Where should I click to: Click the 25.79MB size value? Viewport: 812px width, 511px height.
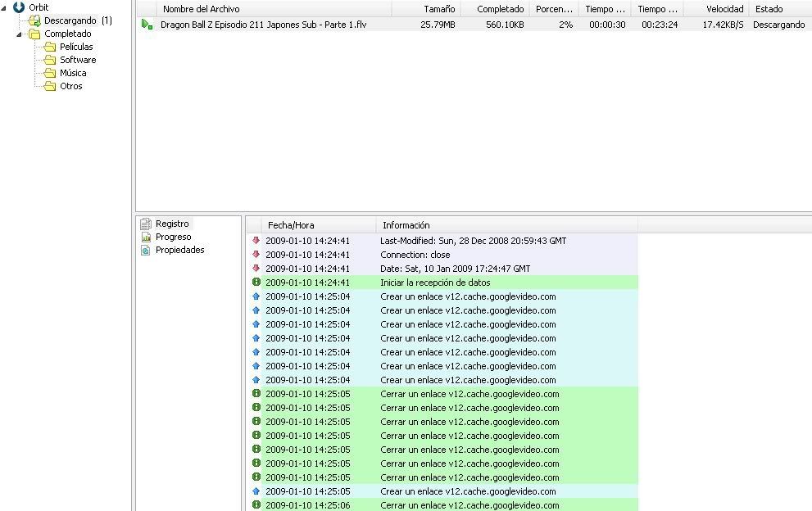(x=438, y=25)
